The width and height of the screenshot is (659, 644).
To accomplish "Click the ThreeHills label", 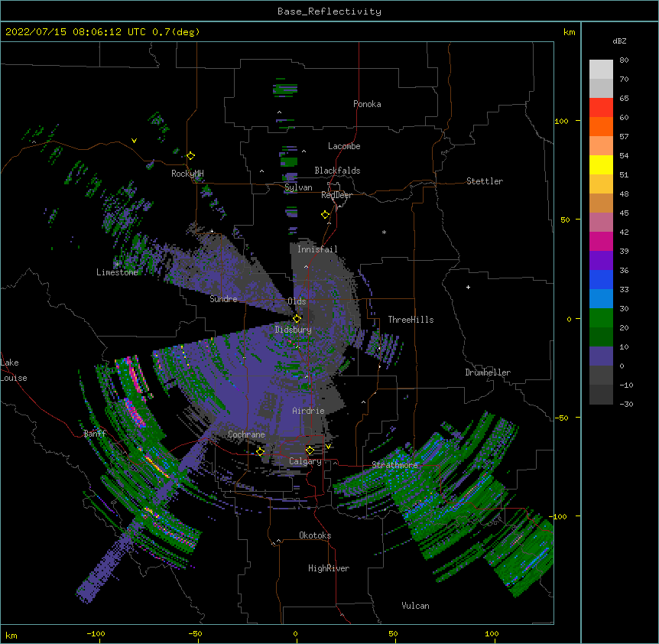I will click(x=411, y=320).
